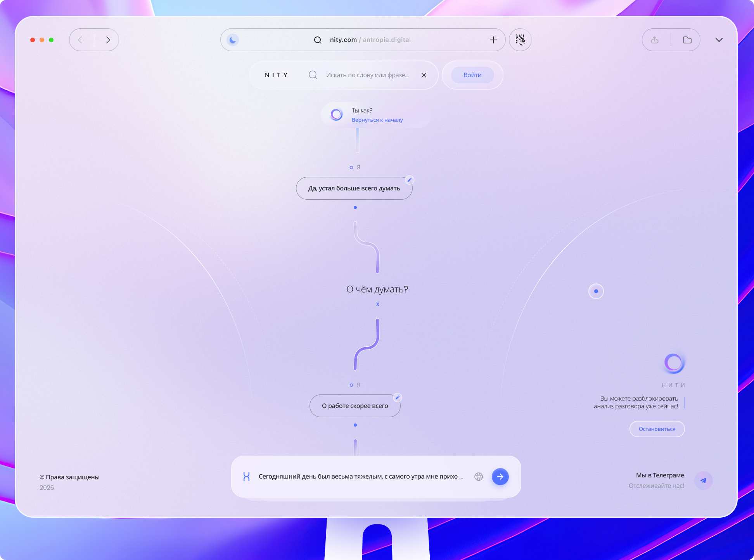Image resolution: width=754 pixels, height=560 pixels.
Task: Click the browser forward arrow
Action: coord(108,40)
